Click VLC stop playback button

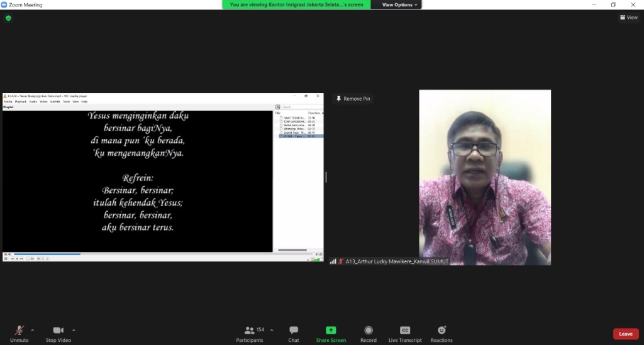[x=17, y=259]
